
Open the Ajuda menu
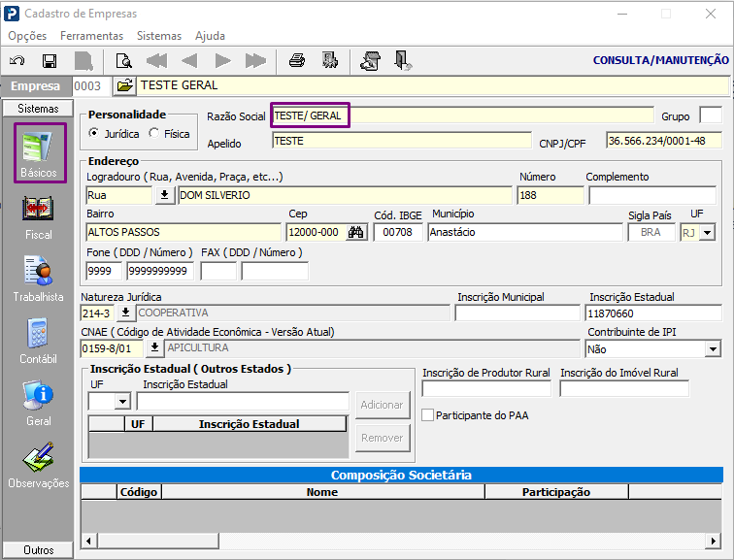(x=210, y=36)
